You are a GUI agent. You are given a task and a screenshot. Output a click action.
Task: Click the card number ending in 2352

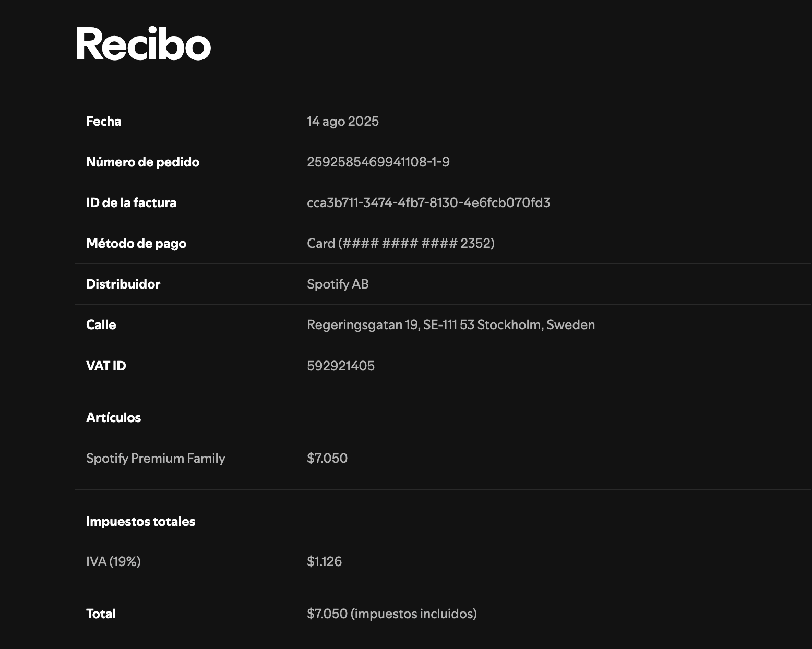[400, 244]
